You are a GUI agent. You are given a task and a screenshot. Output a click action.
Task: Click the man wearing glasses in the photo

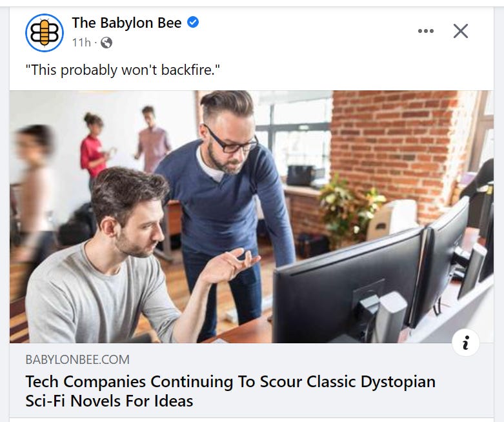coord(225,199)
